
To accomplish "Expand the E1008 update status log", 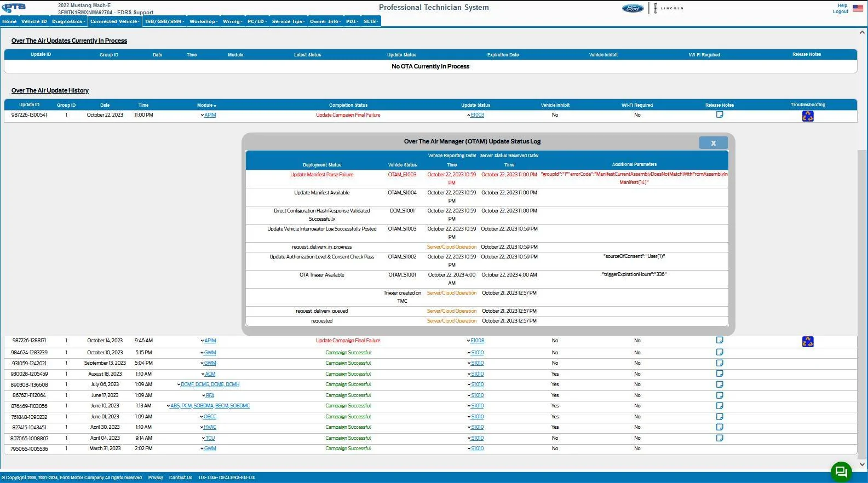I will [475, 341].
